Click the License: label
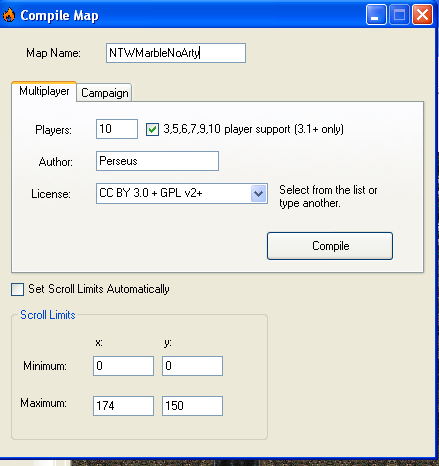Screen dimensions: 439x466 [x=51, y=194]
